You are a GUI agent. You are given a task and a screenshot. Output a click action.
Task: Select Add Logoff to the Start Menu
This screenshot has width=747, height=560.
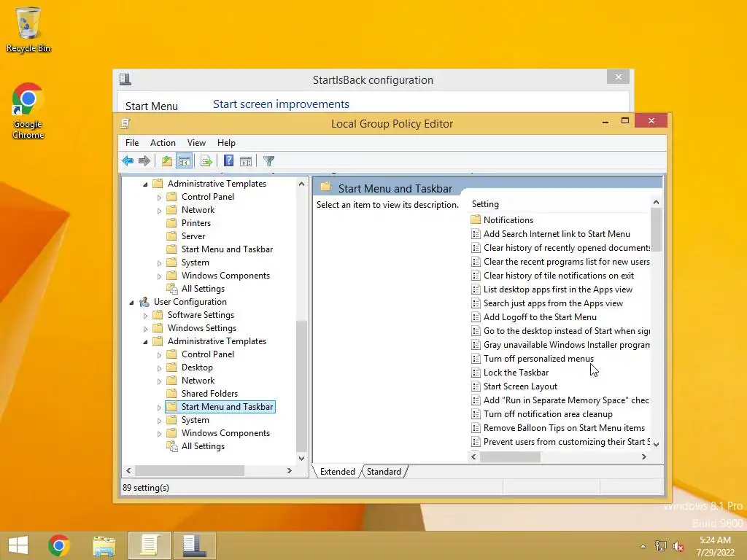(x=540, y=317)
